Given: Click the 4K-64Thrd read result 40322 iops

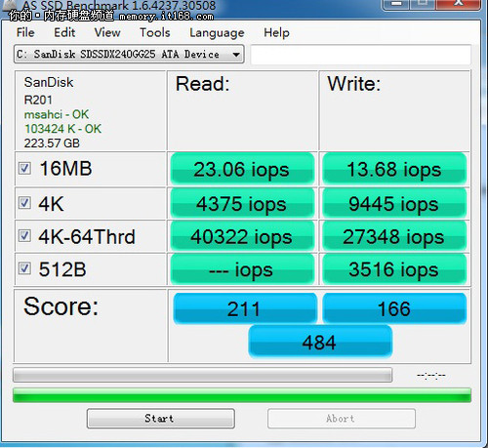Looking at the screenshot, I should [242, 236].
